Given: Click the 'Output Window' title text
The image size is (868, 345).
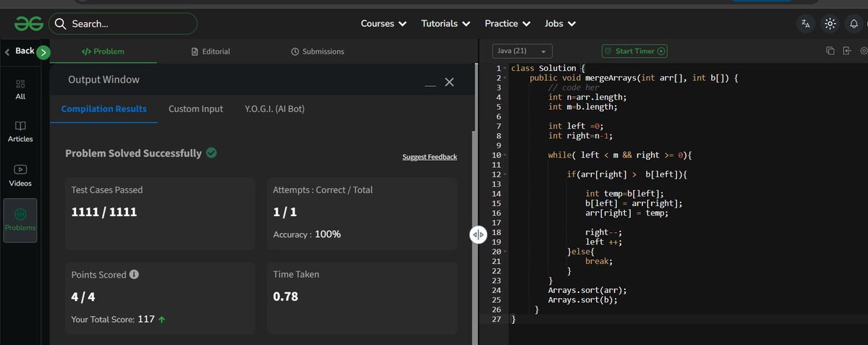Looking at the screenshot, I should [103, 80].
